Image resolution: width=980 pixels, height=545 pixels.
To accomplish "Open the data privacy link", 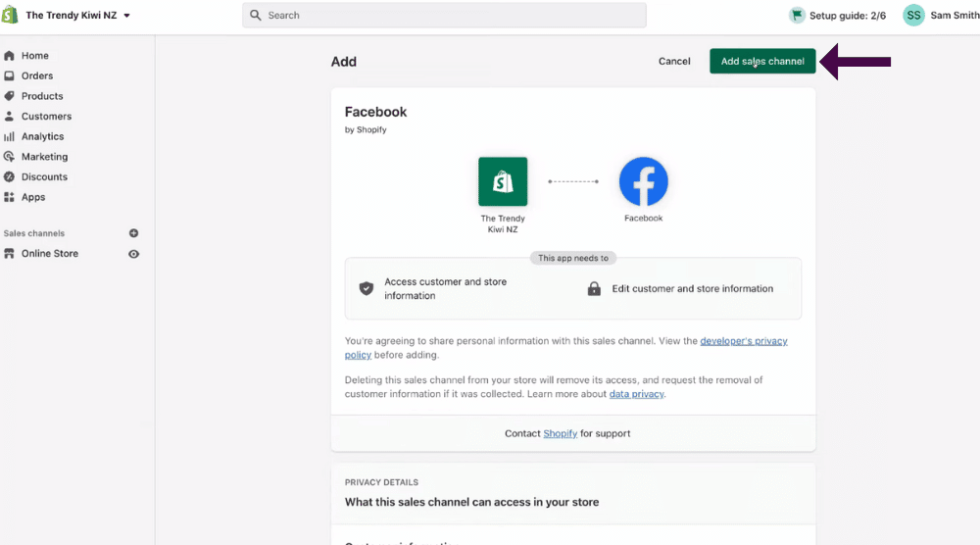I will 636,394.
